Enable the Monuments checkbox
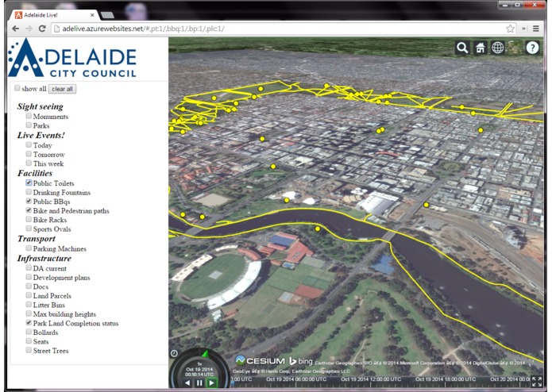552x392 pixels. tap(29, 116)
